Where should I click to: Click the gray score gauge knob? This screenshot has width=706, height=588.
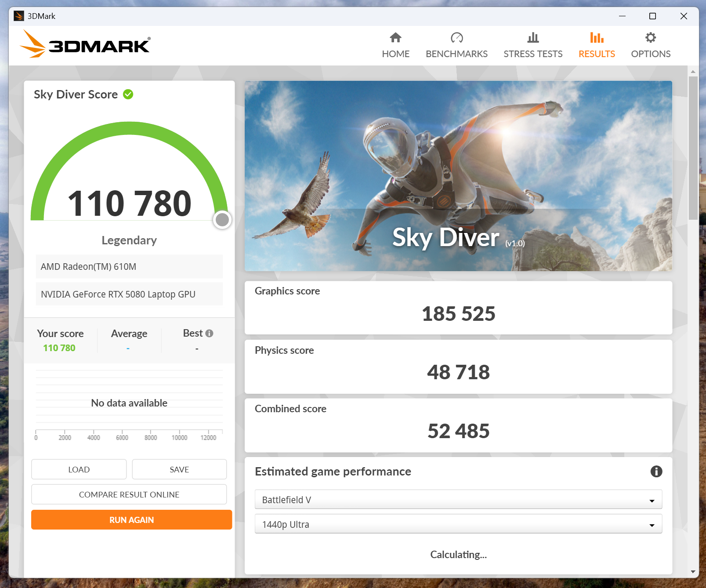tap(222, 220)
